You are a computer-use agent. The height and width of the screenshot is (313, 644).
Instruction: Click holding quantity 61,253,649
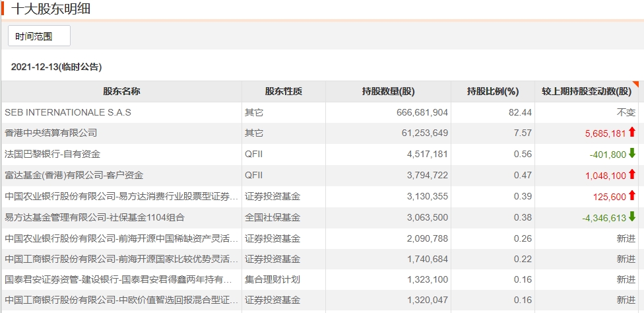[425, 133]
